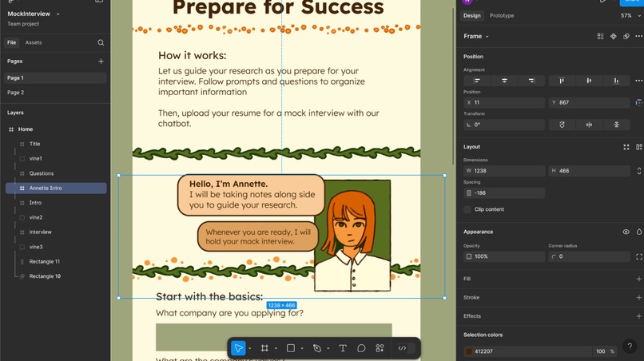
Task: Toggle the Clip content checkbox
Action: [467, 209]
